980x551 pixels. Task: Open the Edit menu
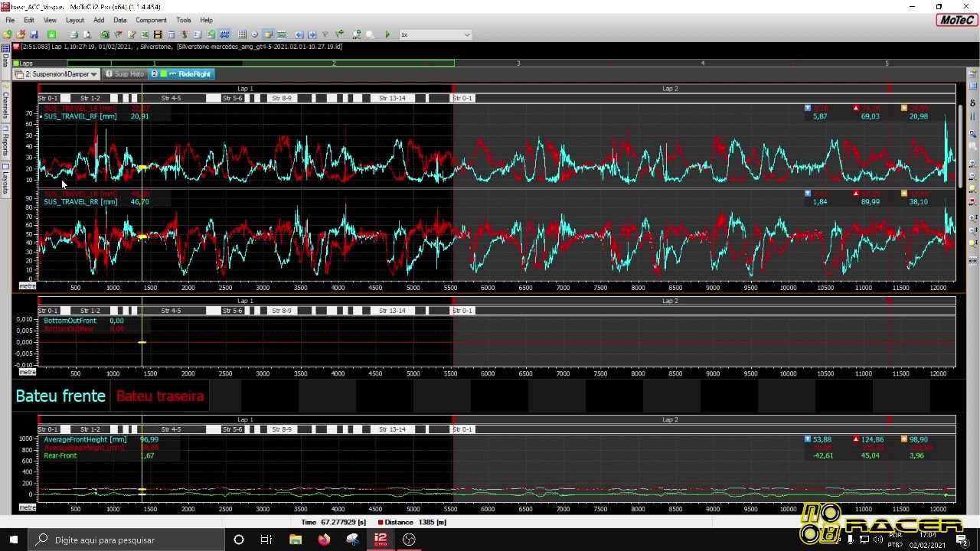tap(29, 20)
